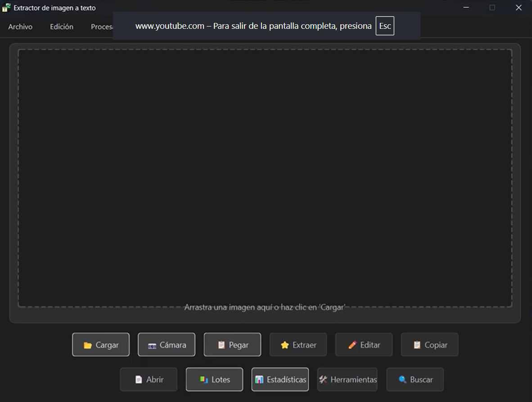The width and height of the screenshot is (532, 402).
Task: Click the dashed image drop area
Action: (265, 178)
